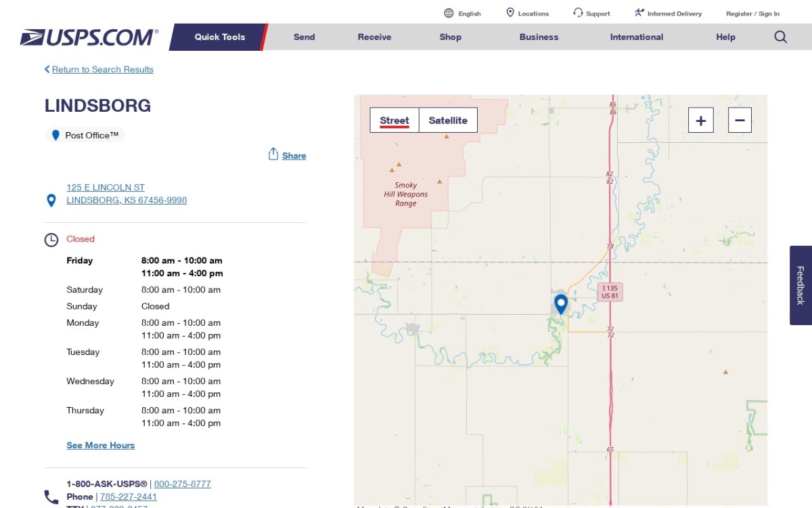Click the Saturday 8:00 am - 10:00 am hours
This screenshot has width=812, height=508.
point(181,290)
